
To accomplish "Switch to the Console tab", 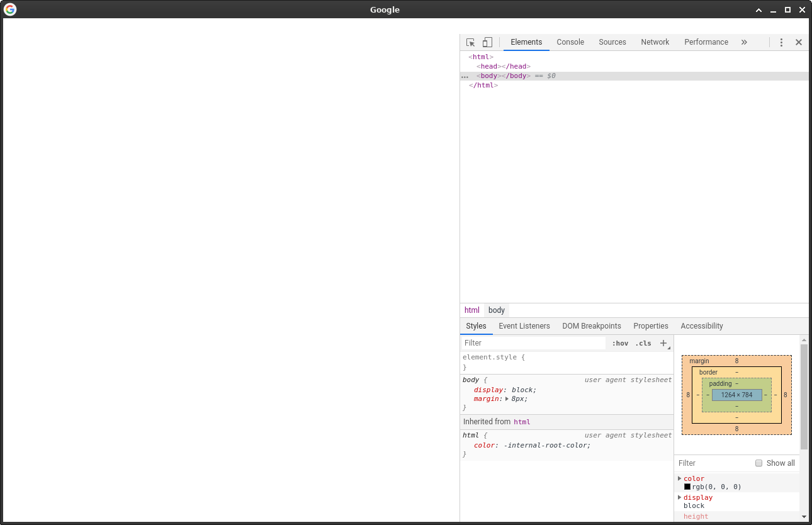I will pos(570,42).
